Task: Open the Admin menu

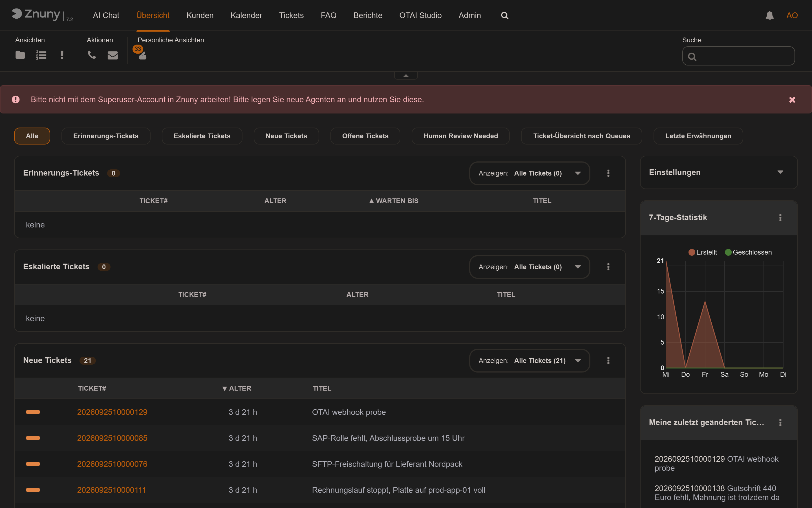Action: click(469, 16)
